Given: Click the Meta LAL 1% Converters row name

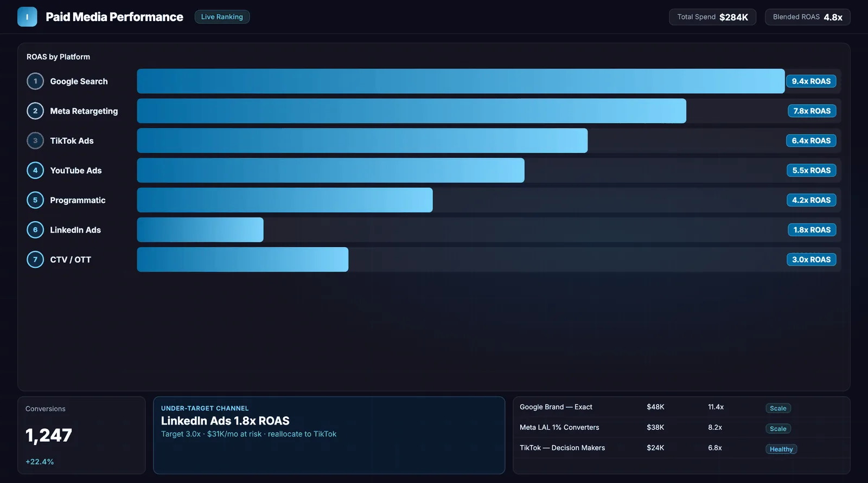Looking at the screenshot, I should pos(559,428).
